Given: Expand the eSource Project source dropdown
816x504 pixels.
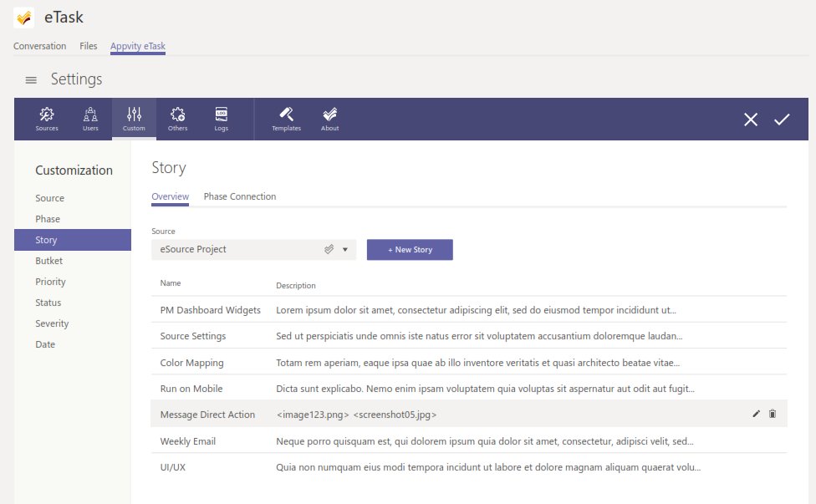Looking at the screenshot, I should click(344, 249).
